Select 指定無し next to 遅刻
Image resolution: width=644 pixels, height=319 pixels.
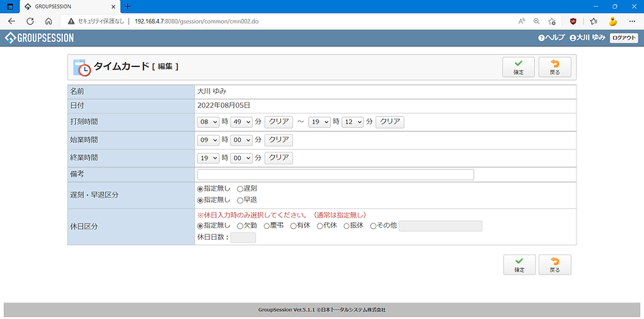coord(201,189)
